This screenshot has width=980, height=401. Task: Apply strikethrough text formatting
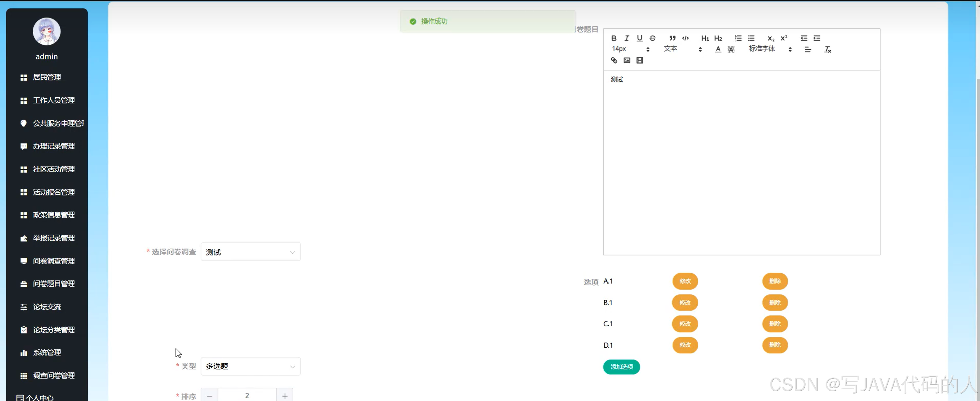(x=652, y=38)
